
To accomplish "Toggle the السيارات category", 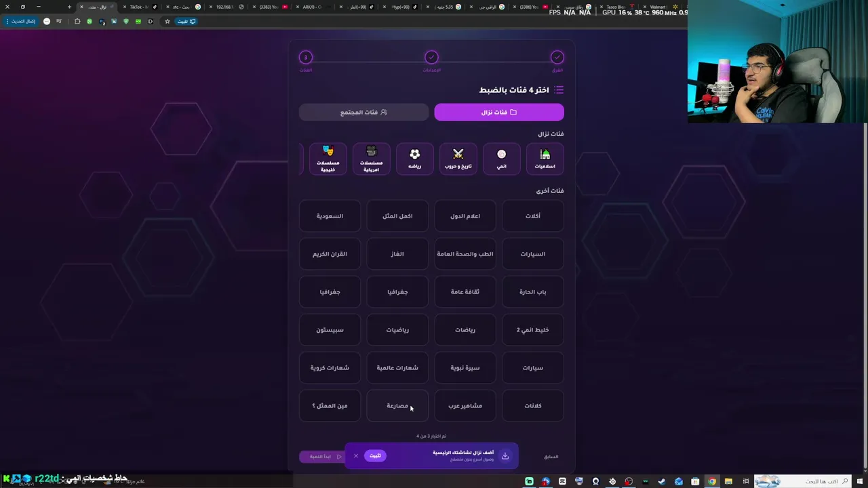I will click(x=533, y=254).
